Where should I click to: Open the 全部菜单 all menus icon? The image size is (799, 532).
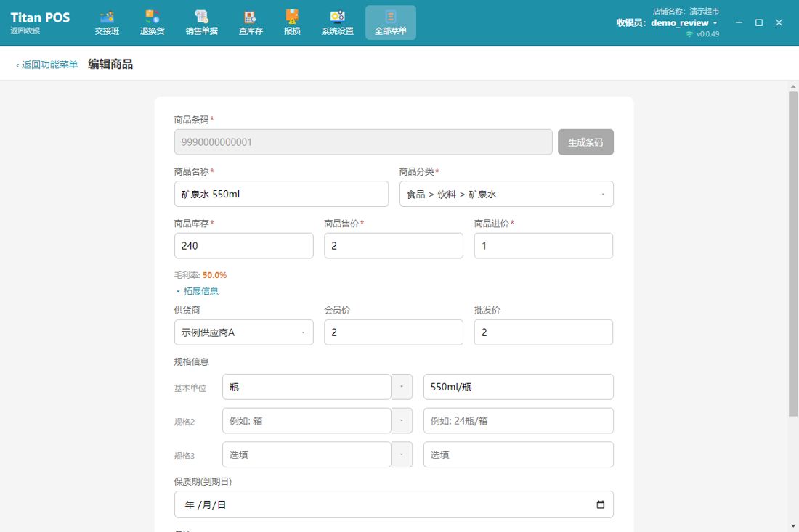(390, 23)
